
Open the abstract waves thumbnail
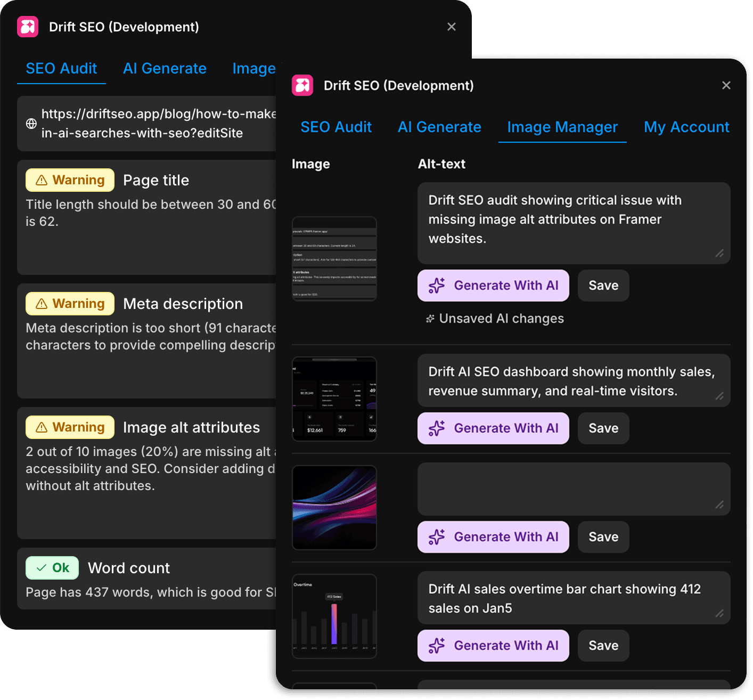click(334, 508)
